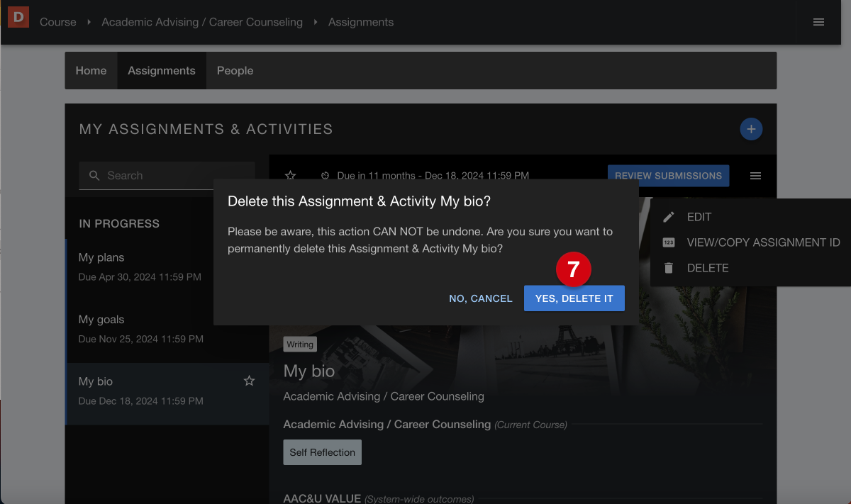Screen dimensions: 851x504
Task: Choose VIEW/COPY ASSIGNMENT ID menu entry
Action: [763, 242]
